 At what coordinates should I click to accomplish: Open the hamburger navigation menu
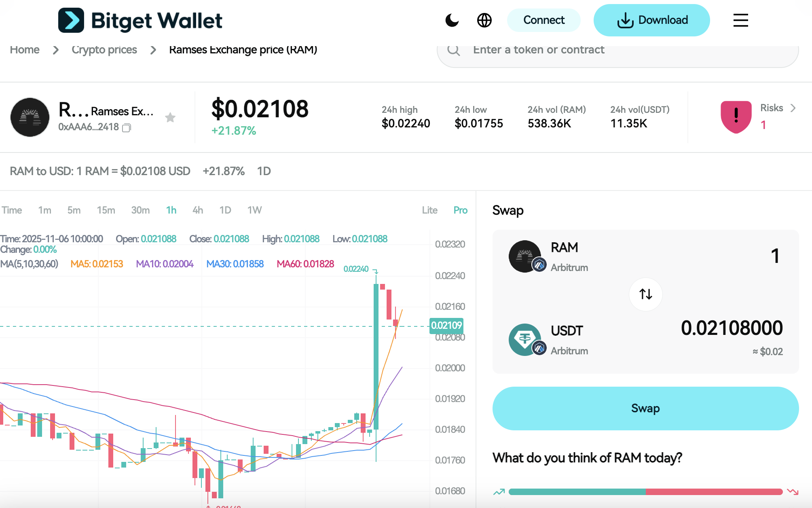[740, 21]
